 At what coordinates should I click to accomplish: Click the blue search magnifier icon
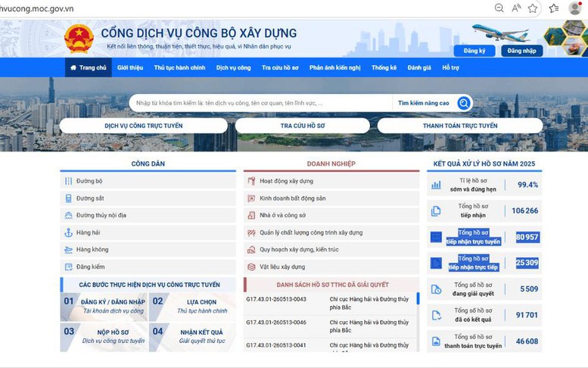(x=463, y=103)
